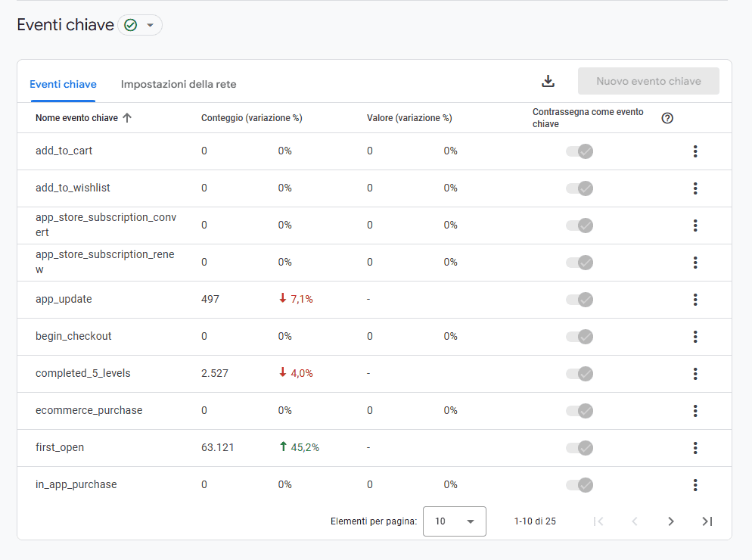Click the 2.527 count value
The height and width of the screenshot is (560, 752).
pos(215,373)
